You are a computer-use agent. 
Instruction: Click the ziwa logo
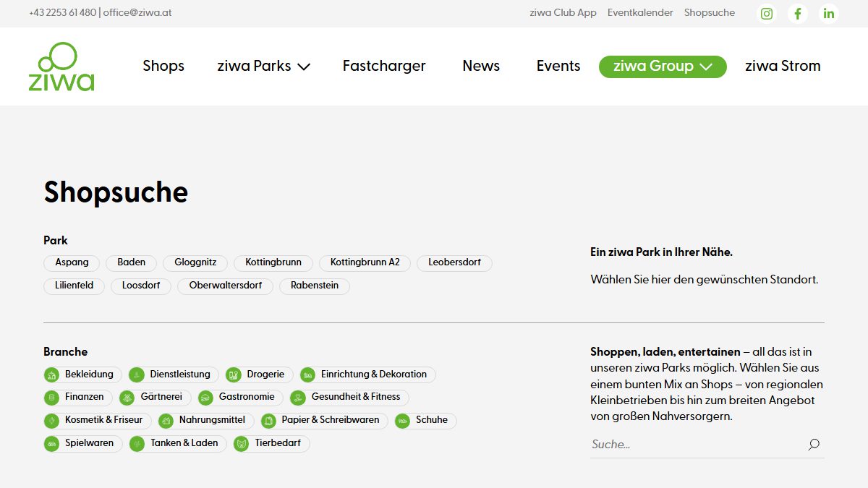point(61,67)
